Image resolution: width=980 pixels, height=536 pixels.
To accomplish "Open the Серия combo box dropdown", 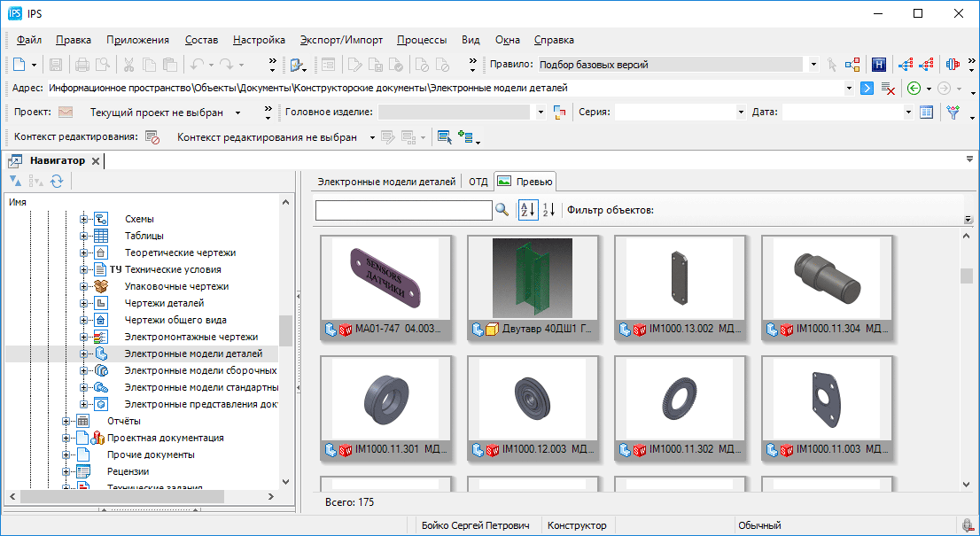I will pos(741,113).
